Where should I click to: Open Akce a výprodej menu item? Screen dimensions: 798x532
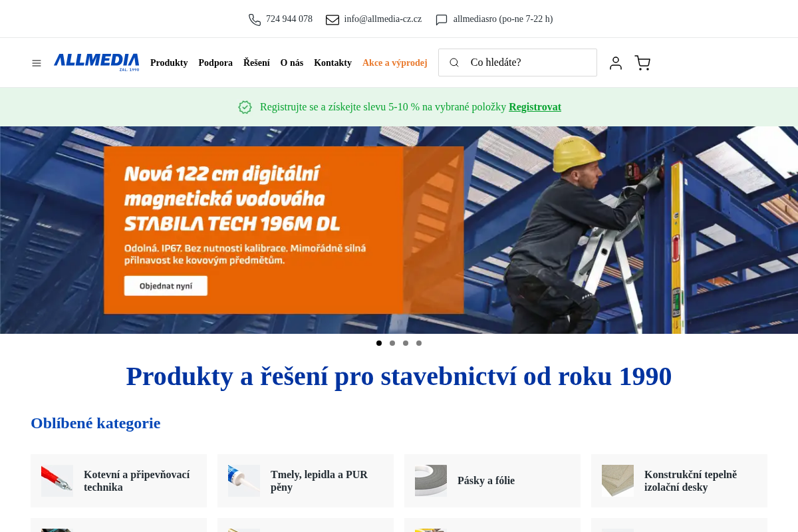395,63
